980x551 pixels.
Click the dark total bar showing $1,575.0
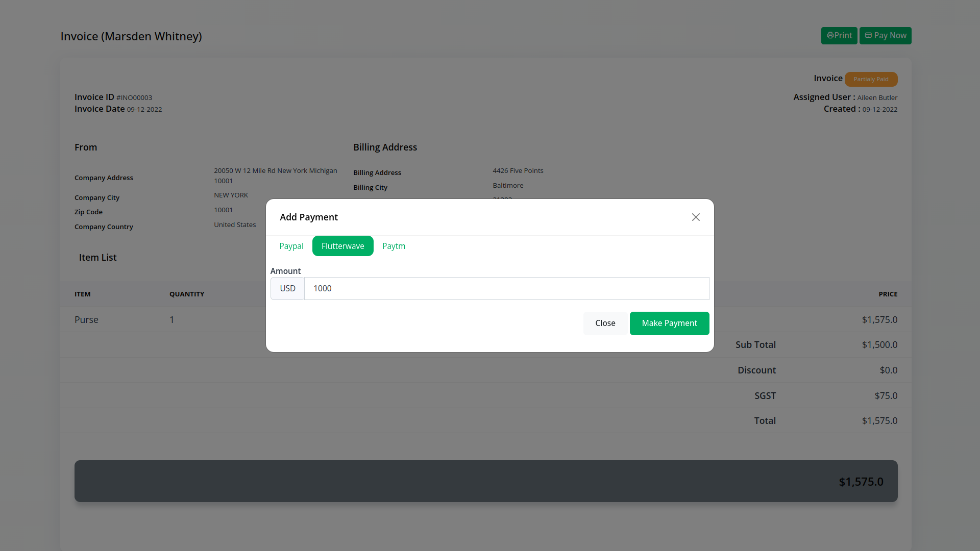pyautogui.click(x=485, y=481)
